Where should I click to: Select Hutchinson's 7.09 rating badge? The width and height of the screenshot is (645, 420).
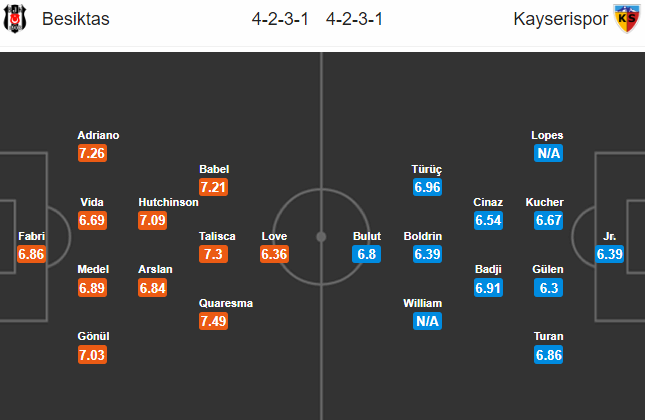pos(153,220)
